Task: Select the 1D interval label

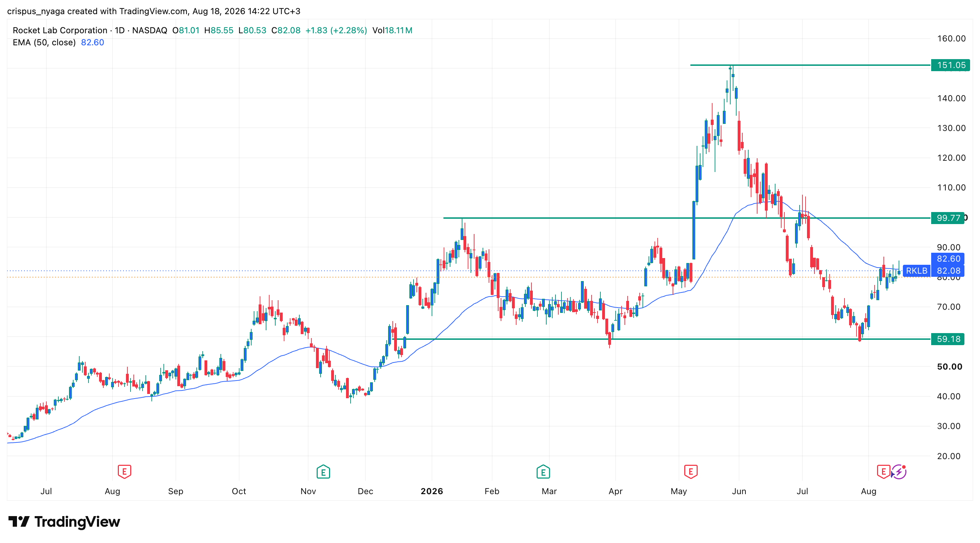Action: point(120,30)
